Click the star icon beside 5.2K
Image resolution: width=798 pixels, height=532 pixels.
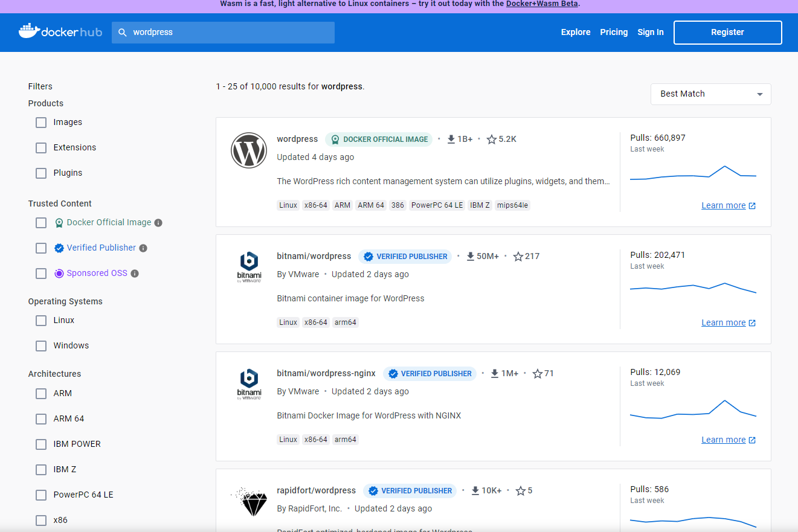[x=492, y=139]
